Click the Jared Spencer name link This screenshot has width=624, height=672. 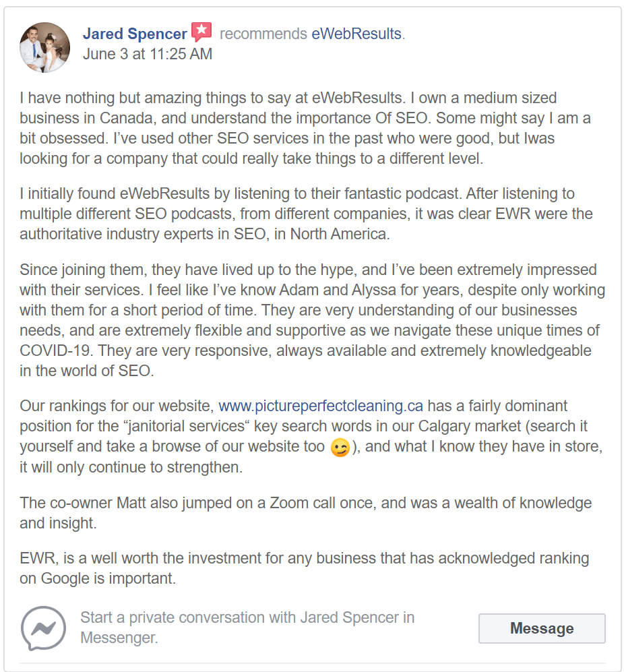(x=135, y=34)
